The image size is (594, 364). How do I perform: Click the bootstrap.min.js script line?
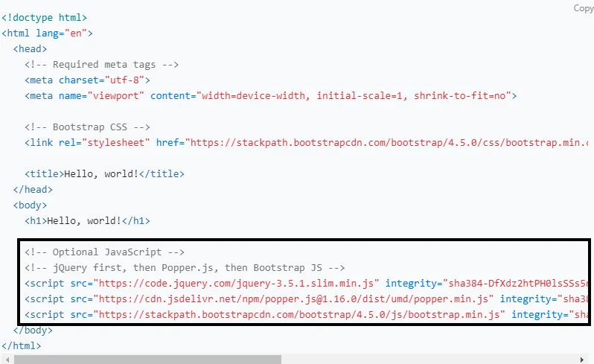coord(307,315)
